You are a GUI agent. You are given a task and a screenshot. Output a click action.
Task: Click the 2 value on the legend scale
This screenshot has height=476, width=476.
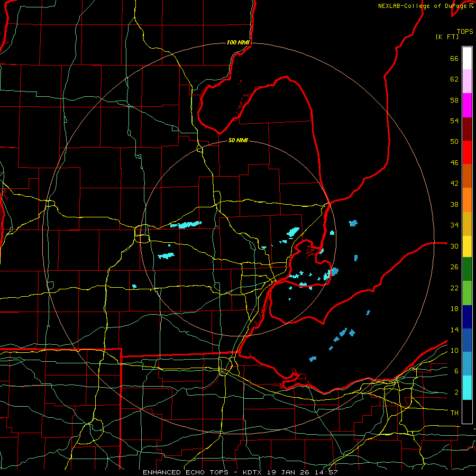[x=456, y=392]
